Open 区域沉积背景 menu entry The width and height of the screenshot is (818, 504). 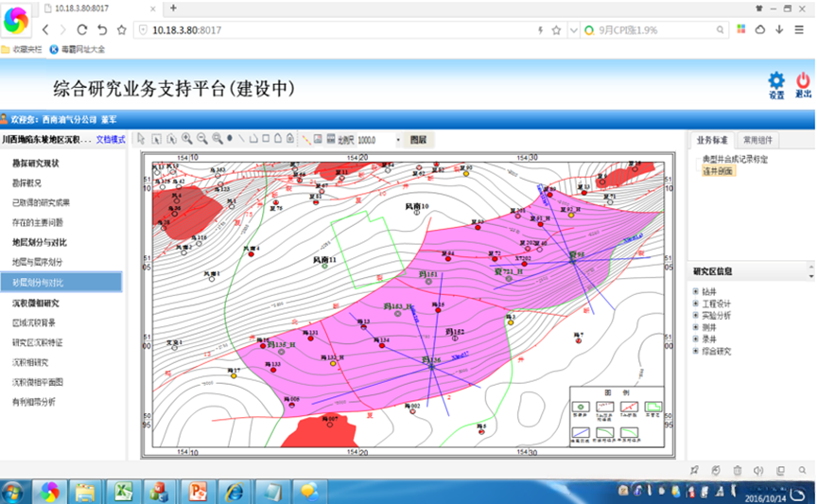click(33, 323)
